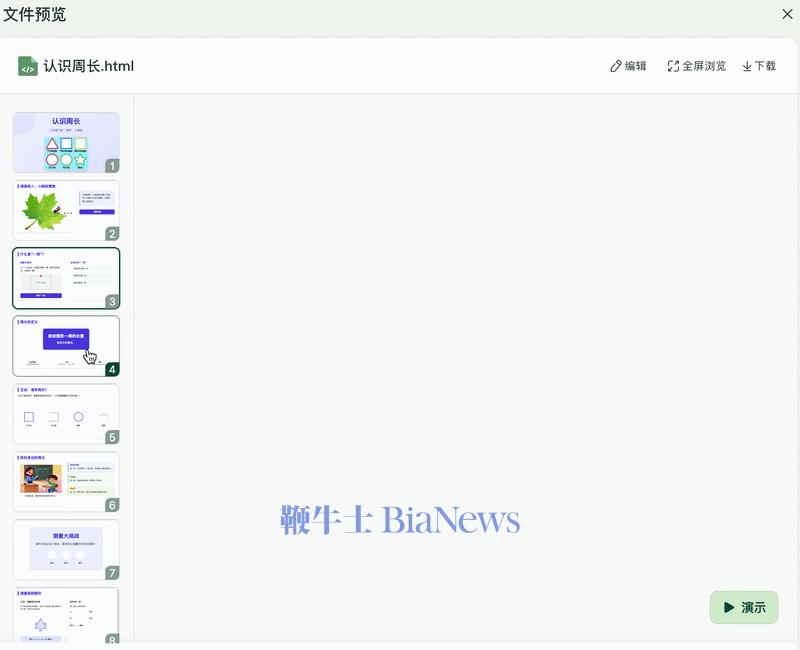Select slide 5 thumbnail with shapes
The height and width of the screenshot is (650, 800).
(66, 414)
